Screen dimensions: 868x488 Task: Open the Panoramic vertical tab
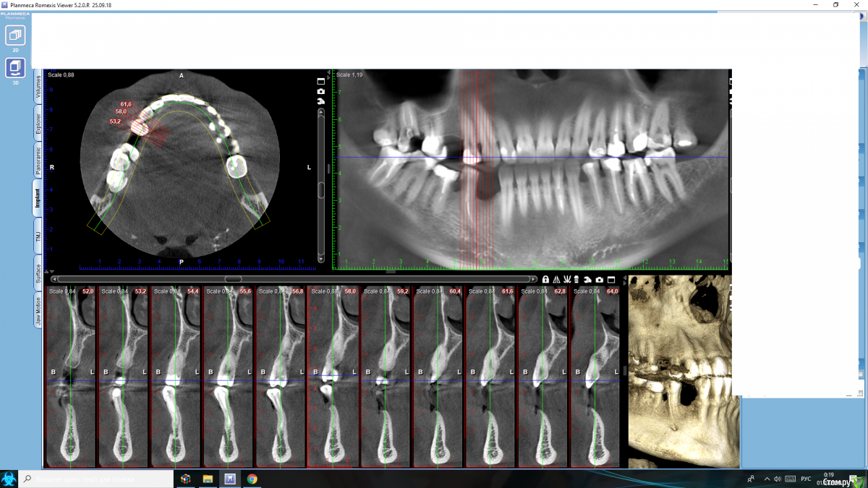tap(38, 160)
